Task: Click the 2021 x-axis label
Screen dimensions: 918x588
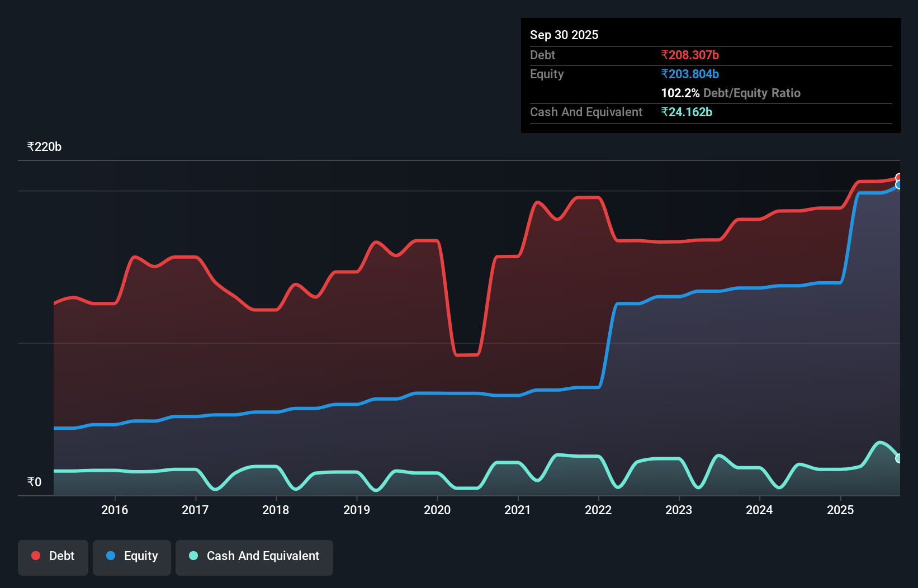Action: pos(518,510)
